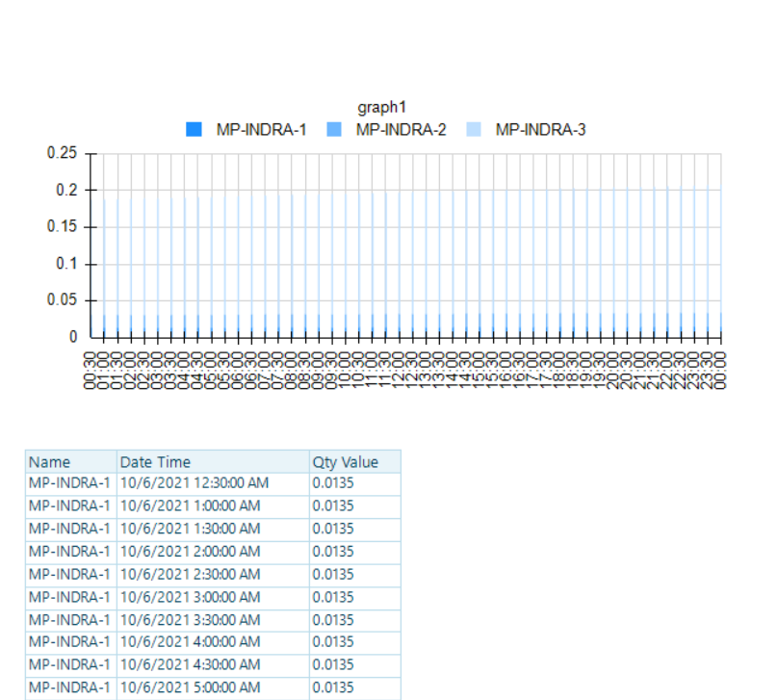The height and width of the screenshot is (700, 778).
Task: Click the 0.1 y-axis label
Action: tap(66, 264)
